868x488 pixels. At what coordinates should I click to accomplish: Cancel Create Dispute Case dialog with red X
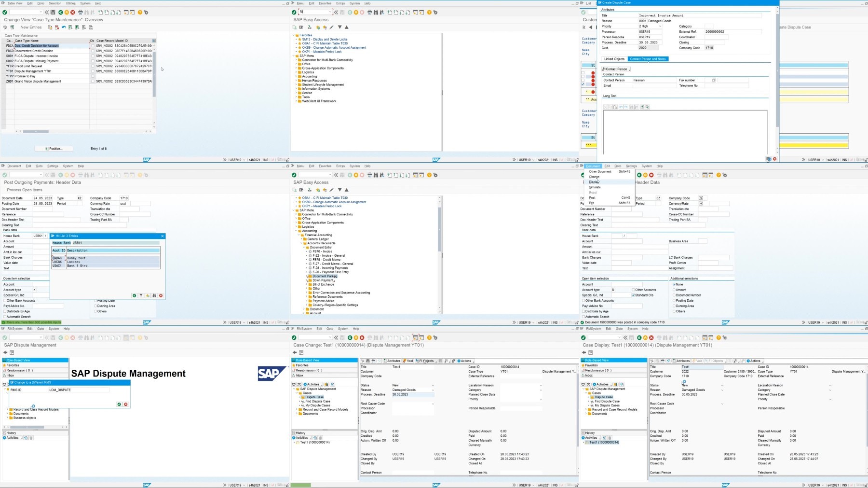775,159
